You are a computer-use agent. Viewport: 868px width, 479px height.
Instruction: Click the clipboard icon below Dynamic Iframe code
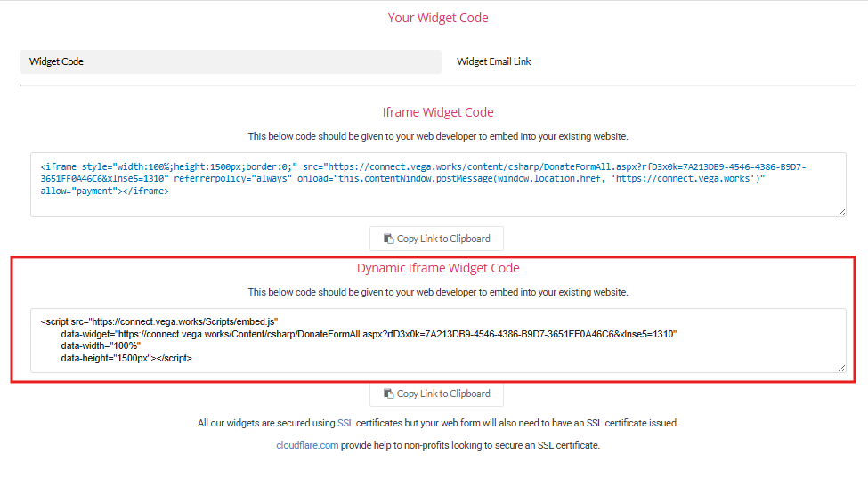pyautogui.click(x=389, y=394)
